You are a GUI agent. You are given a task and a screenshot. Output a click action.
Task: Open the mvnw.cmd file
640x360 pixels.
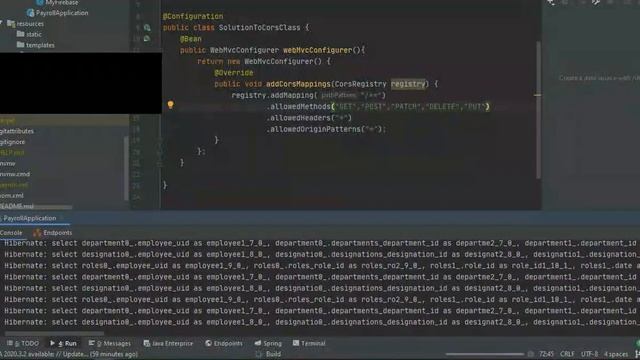15,174
